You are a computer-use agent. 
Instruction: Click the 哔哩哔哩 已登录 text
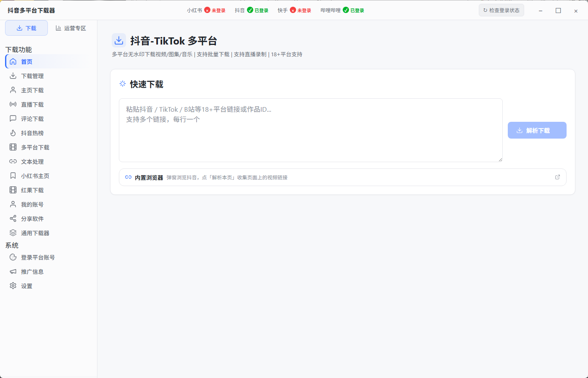pyautogui.click(x=357, y=10)
